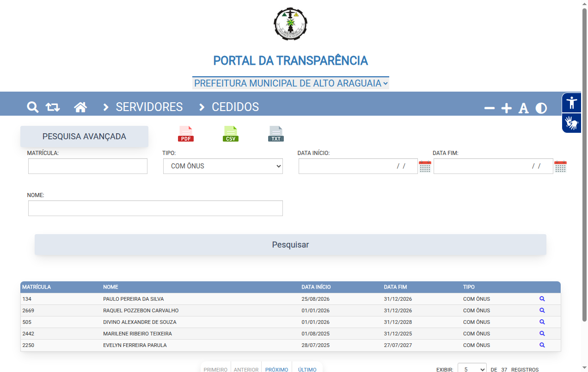Open the Exibir records-per-page dropdown

[x=472, y=369]
